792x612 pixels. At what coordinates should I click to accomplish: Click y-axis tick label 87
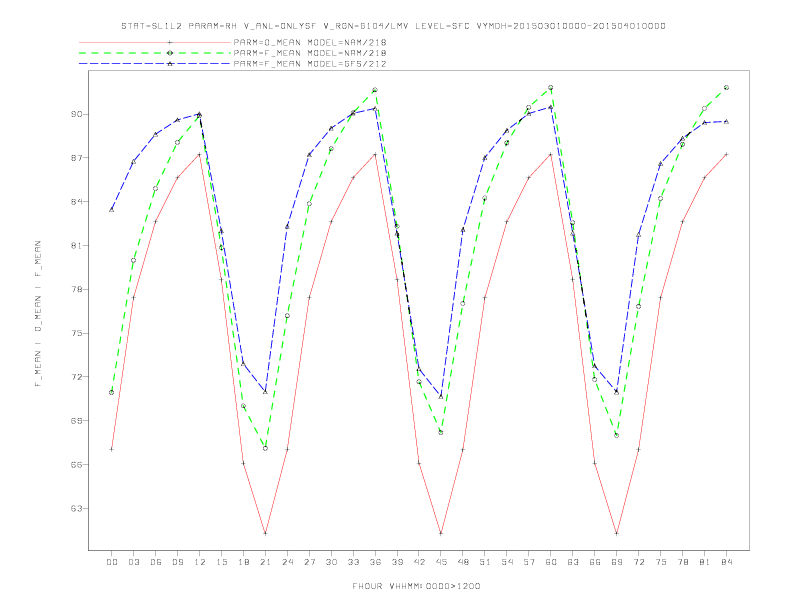click(x=76, y=158)
